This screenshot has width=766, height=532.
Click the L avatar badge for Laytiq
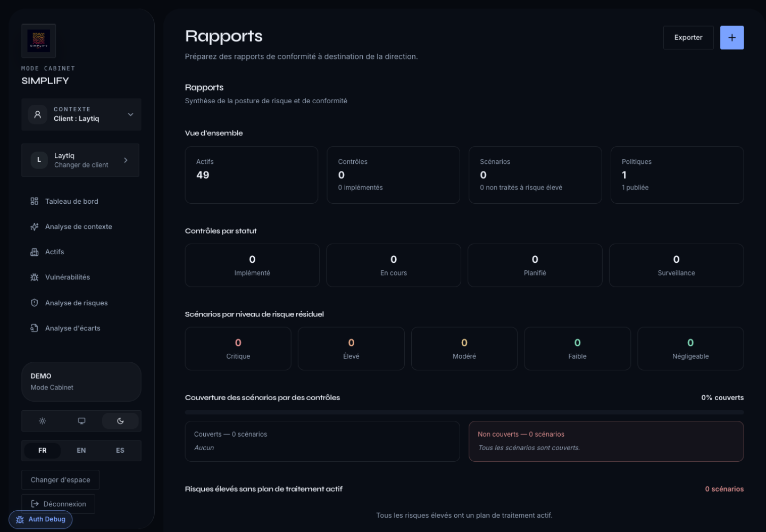coord(39,160)
